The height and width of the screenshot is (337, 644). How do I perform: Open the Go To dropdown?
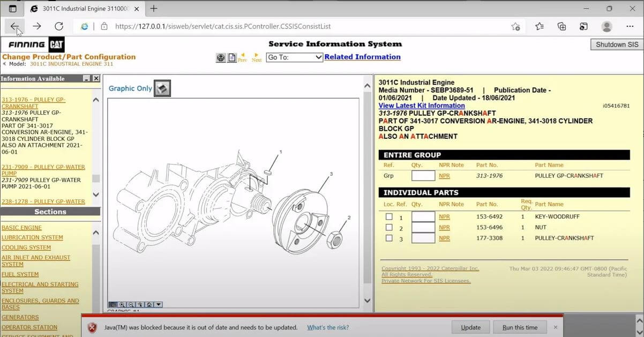(294, 57)
